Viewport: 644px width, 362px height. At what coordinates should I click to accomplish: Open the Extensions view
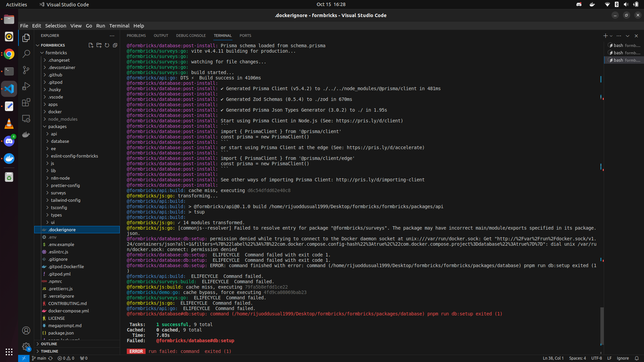coord(26,102)
